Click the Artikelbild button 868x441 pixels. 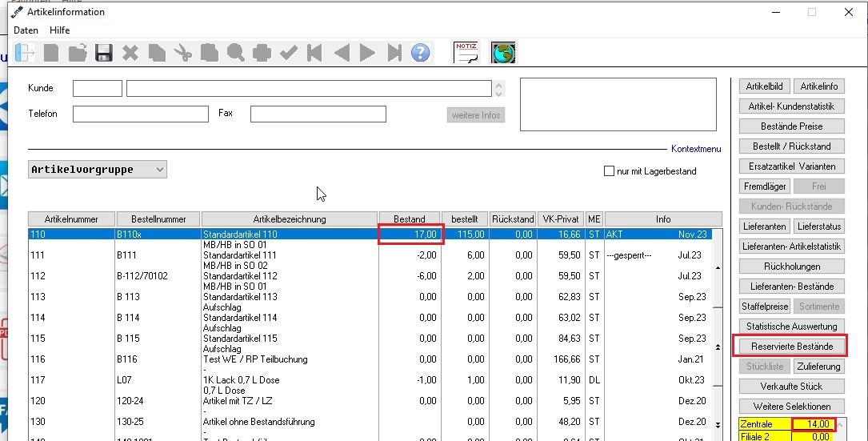[765, 86]
